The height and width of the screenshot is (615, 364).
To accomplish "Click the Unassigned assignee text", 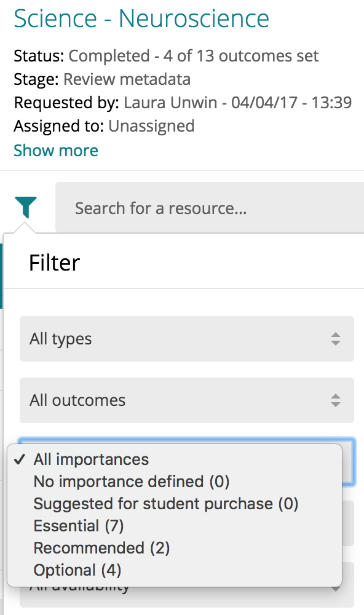I will tap(151, 126).
